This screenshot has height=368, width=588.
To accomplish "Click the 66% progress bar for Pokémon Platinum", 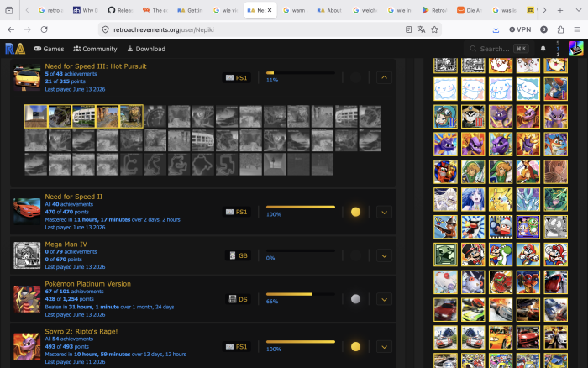I will 301,294.
